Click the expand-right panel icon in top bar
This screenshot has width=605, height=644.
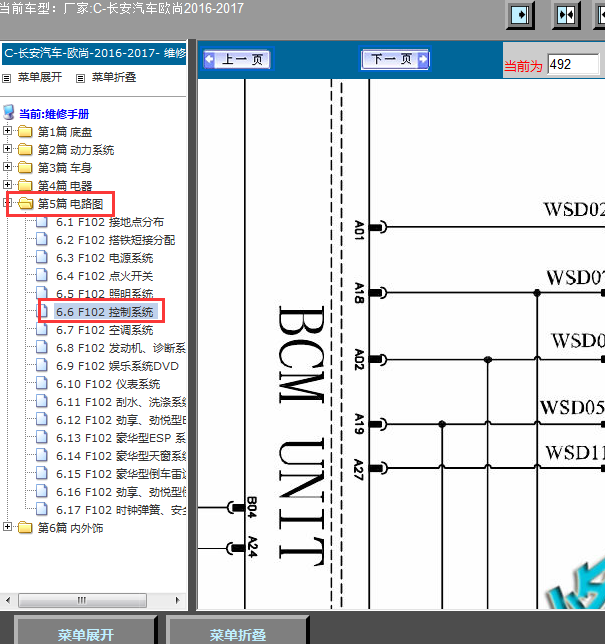click(520, 15)
